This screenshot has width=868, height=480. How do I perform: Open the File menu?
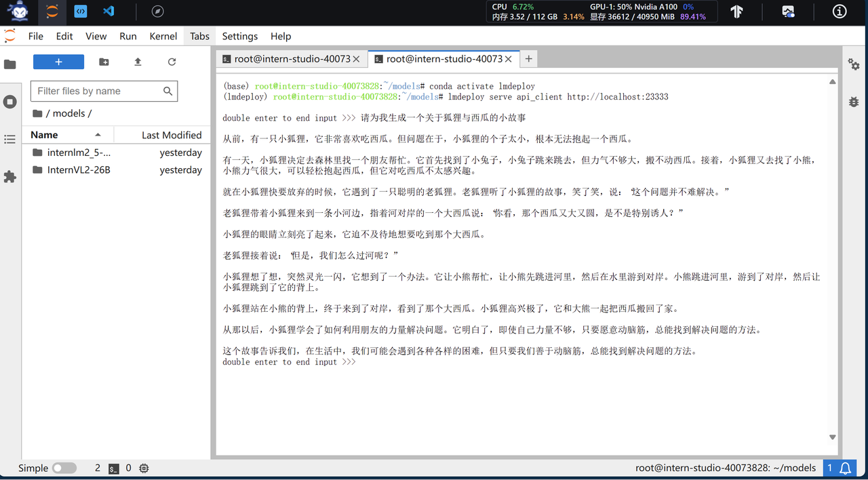(36, 36)
